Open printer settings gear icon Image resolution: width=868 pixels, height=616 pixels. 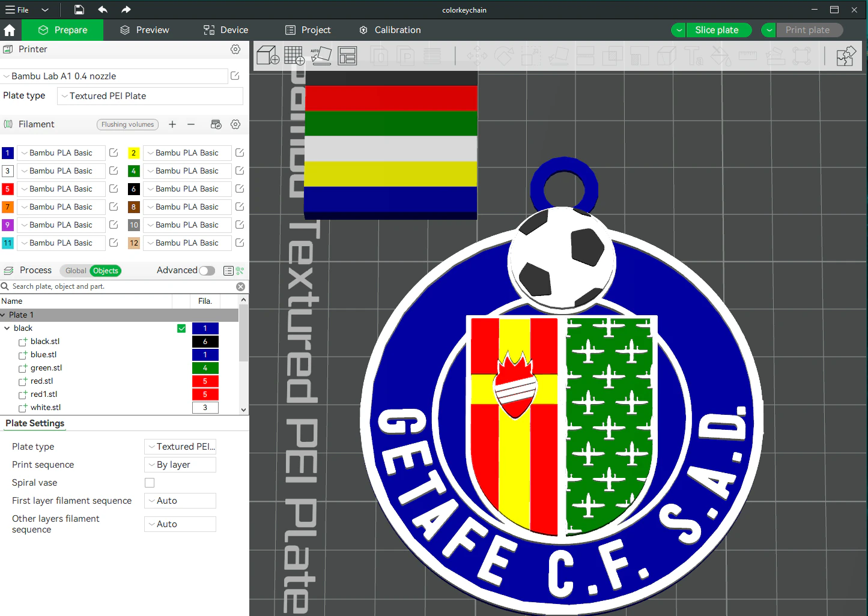[235, 49]
